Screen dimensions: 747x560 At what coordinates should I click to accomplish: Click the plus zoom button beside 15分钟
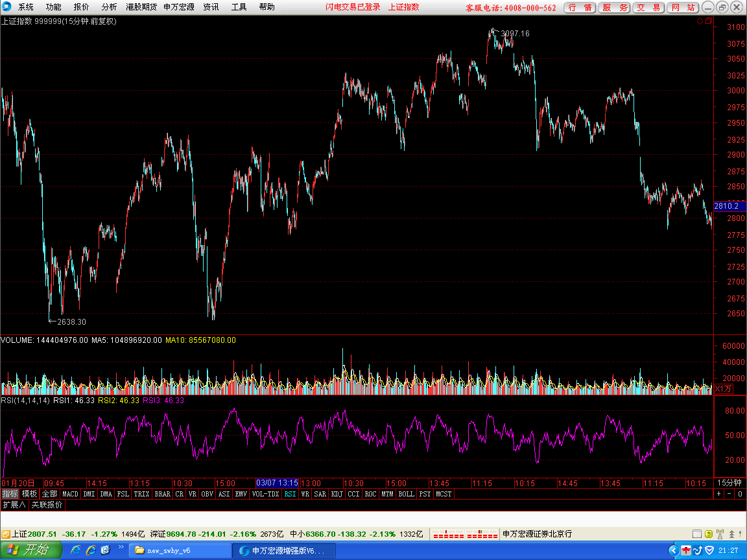[718, 494]
